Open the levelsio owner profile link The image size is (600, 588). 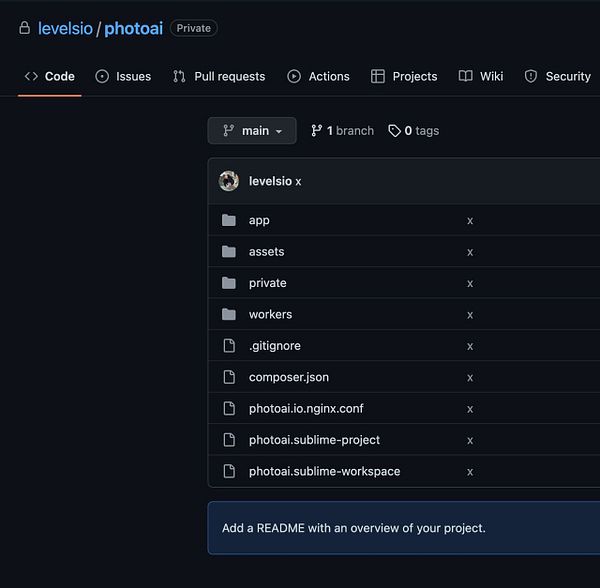(65, 28)
